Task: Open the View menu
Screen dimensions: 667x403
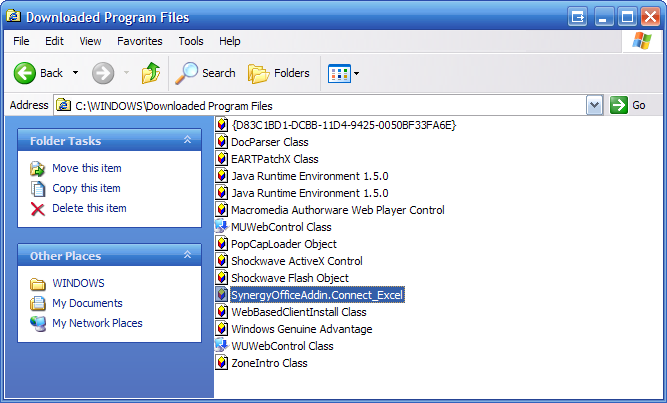Action: (x=90, y=41)
